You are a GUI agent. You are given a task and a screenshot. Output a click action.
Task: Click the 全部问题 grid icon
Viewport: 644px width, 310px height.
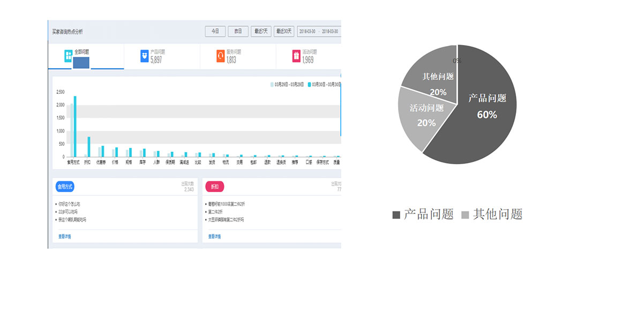(x=68, y=56)
